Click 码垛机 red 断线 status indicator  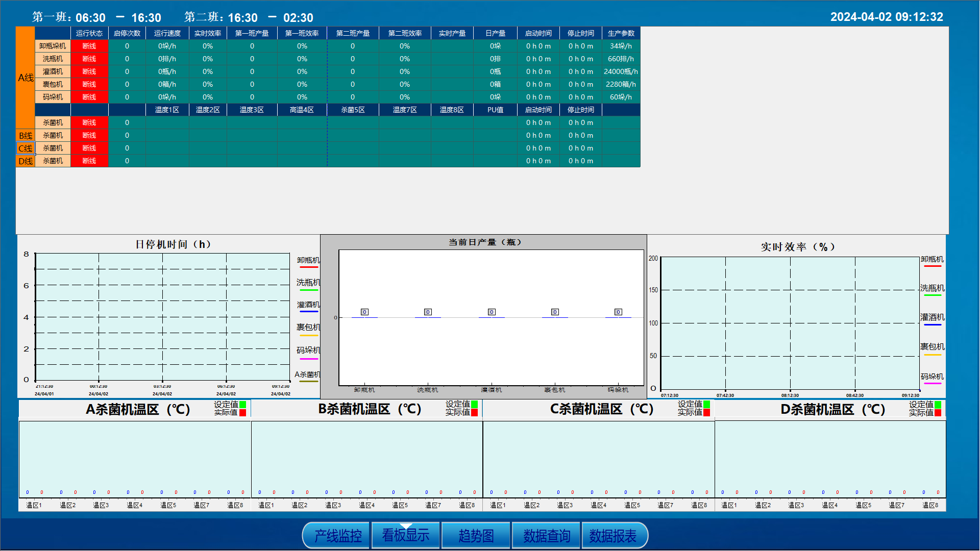89,97
